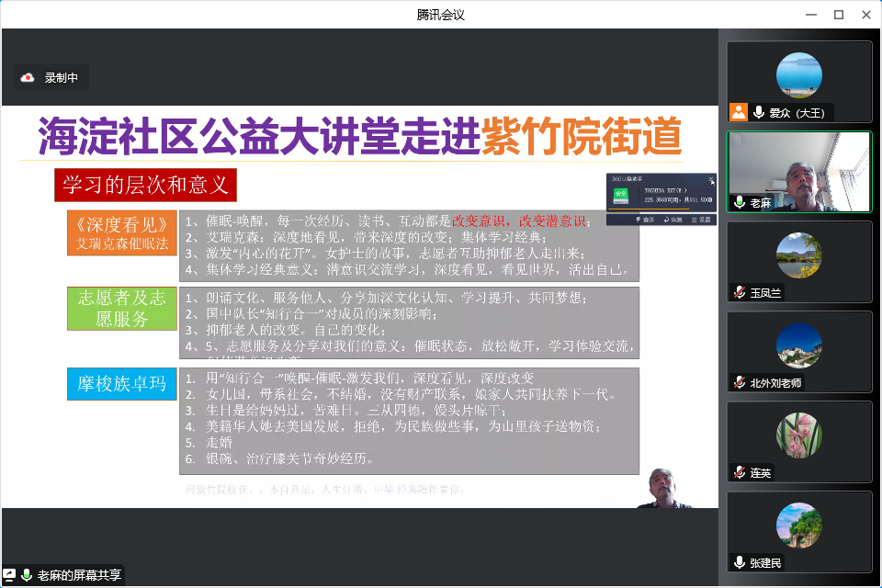The width and height of the screenshot is (882, 588).
Task: Click the 查杀 scan button in USB popup
Action: (x=644, y=220)
